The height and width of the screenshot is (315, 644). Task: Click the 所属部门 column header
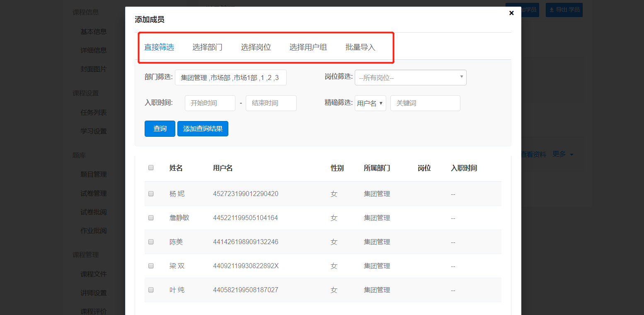tap(377, 168)
